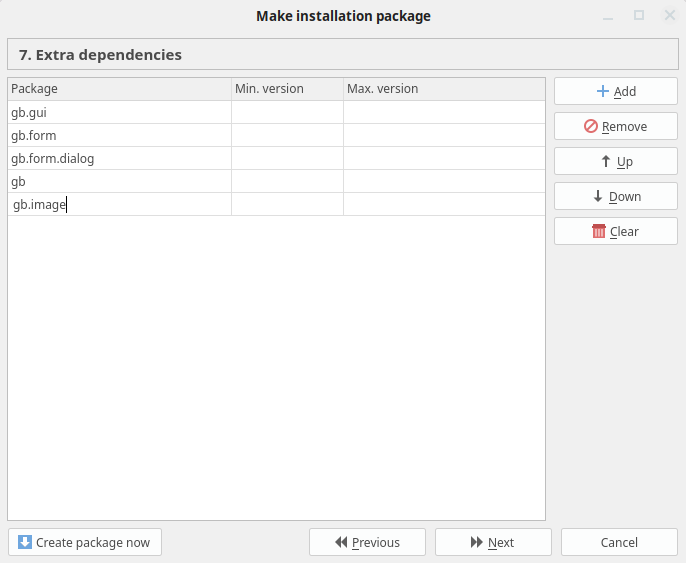Click the blue plus Add icon
Image resolution: width=686 pixels, height=563 pixels.
(602, 91)
